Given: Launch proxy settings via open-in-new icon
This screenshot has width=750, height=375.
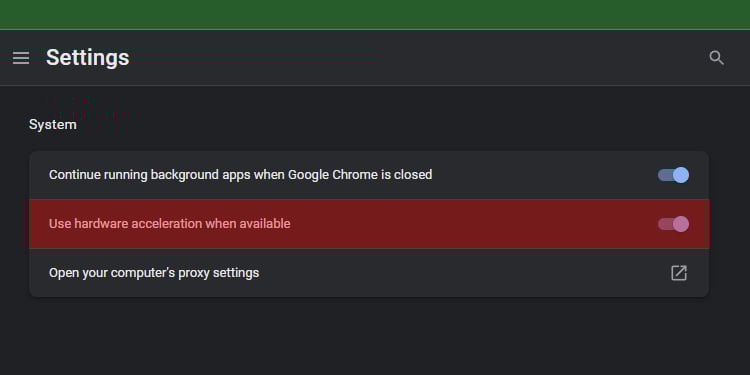Looking at the screenshot, I should [x=679, y=273].
